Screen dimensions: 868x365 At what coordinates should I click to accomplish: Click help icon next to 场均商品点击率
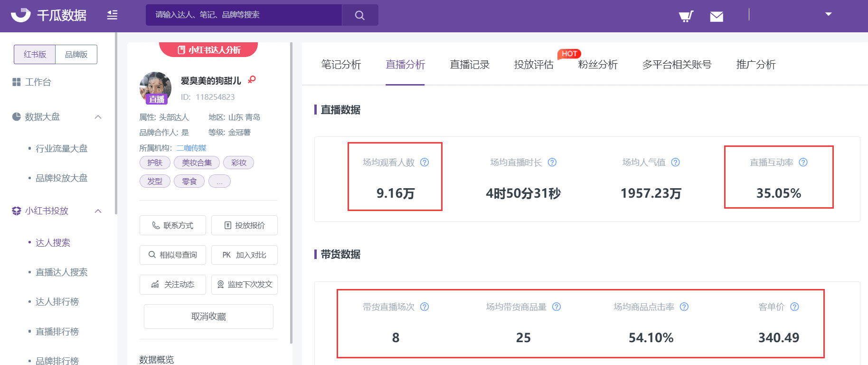point(684,307)
